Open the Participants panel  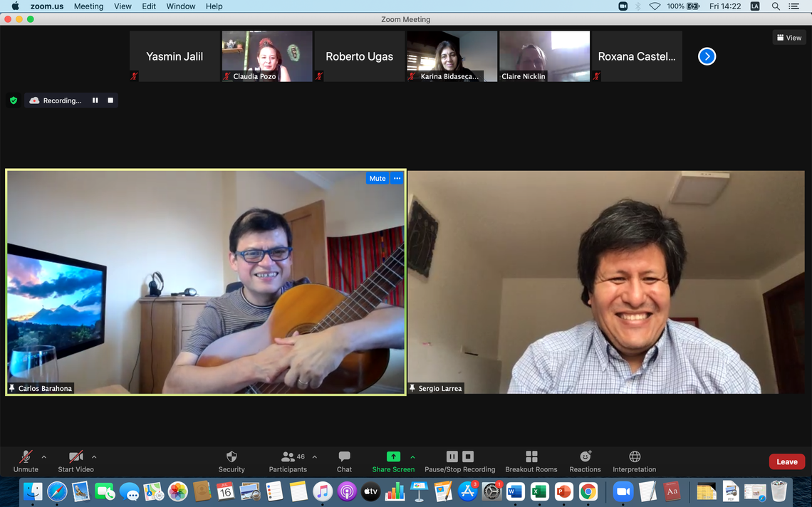pyautogui.click(x=288, y=457)
